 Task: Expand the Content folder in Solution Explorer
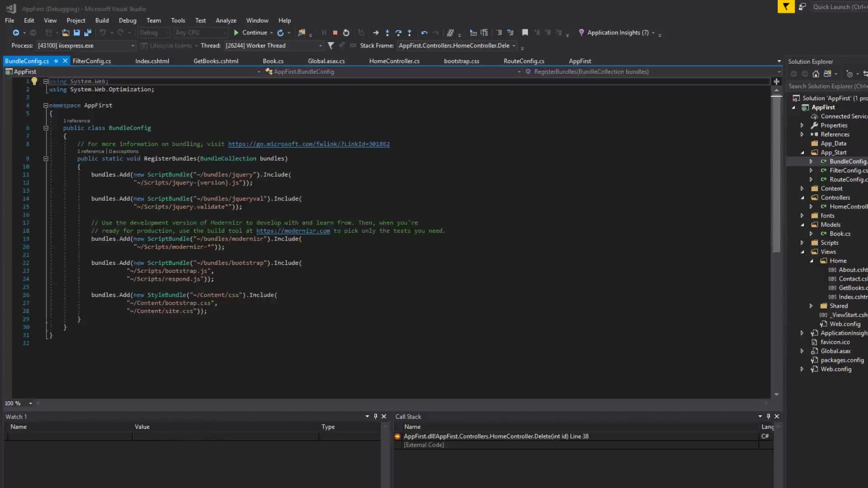pyautogui.click(x=802, y=189)
